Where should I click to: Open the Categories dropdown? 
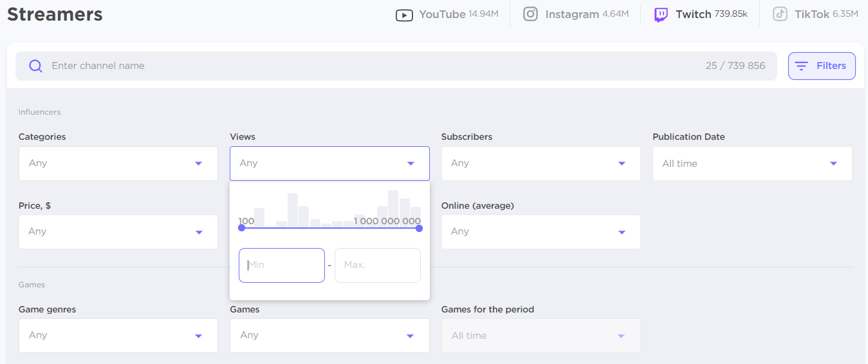[x=118, y=164]
